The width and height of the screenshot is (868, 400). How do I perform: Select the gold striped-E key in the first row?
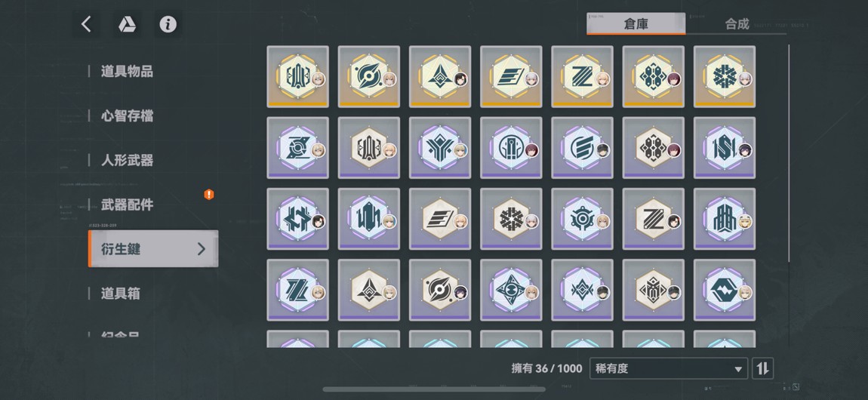coord(511,76)
